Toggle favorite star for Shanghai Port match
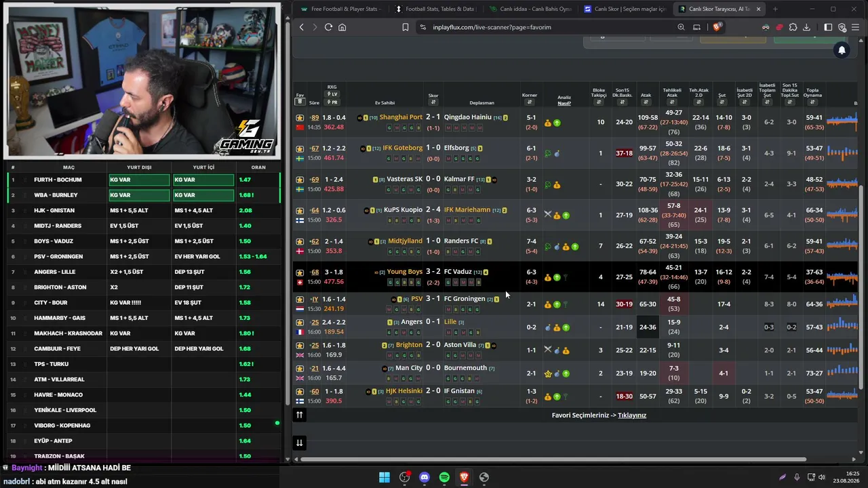 (300, 118)
